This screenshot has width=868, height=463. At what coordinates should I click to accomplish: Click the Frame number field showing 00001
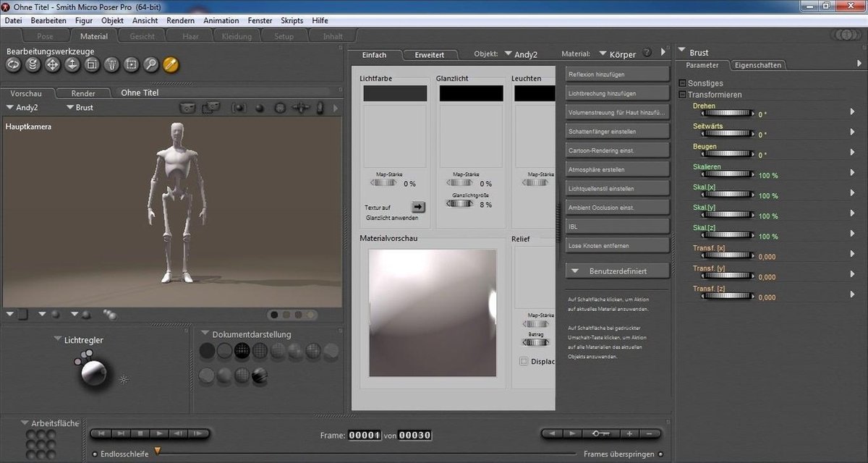point(364,435)
